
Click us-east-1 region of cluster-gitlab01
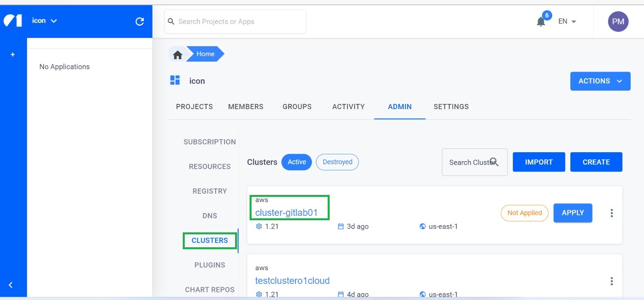click(443, 226)
